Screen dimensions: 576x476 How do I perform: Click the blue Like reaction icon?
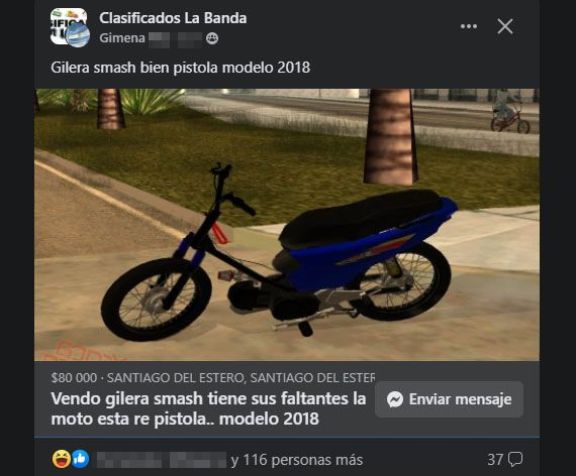80,459
